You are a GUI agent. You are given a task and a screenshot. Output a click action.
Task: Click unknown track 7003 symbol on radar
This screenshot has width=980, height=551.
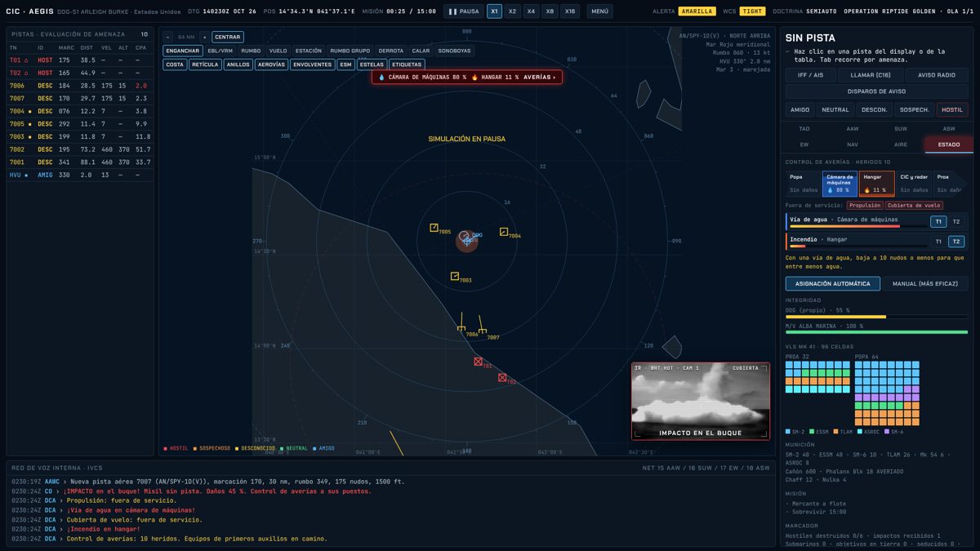tap(455, 277)
